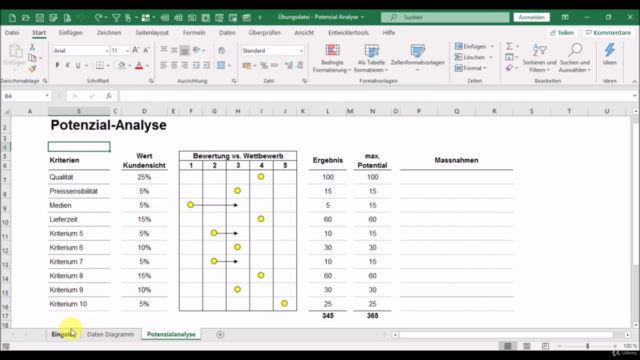This screenshot has height=360, width=640.
Task: Toggle bold formatting F button
Action: 57,65
